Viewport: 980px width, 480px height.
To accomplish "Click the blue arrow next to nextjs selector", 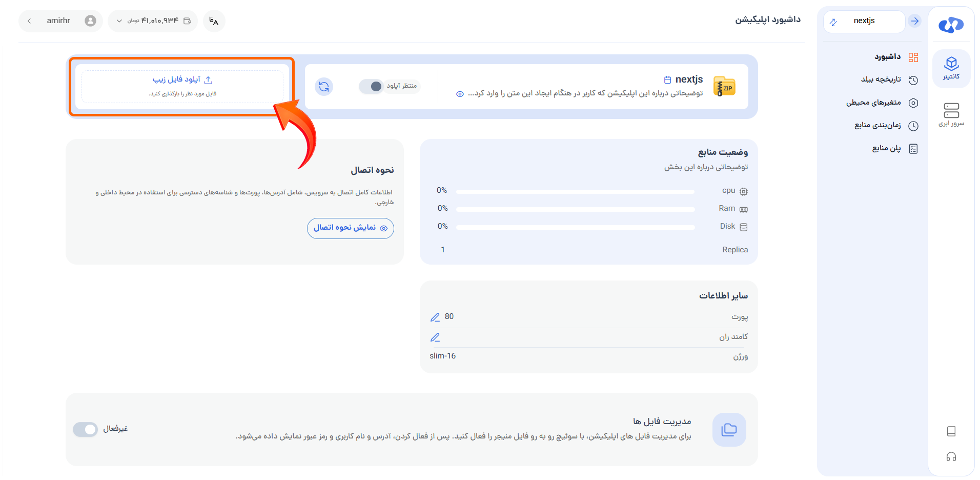I will click(914, 21).
